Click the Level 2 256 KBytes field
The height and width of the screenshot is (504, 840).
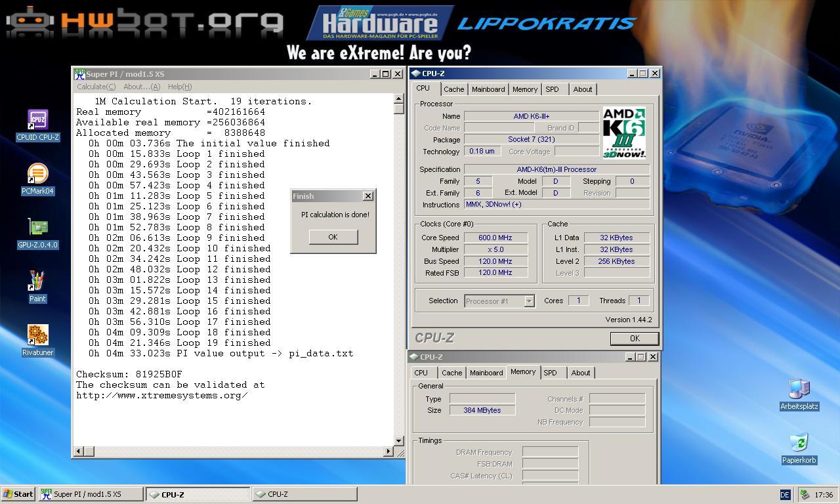click(x=617, y=261)
